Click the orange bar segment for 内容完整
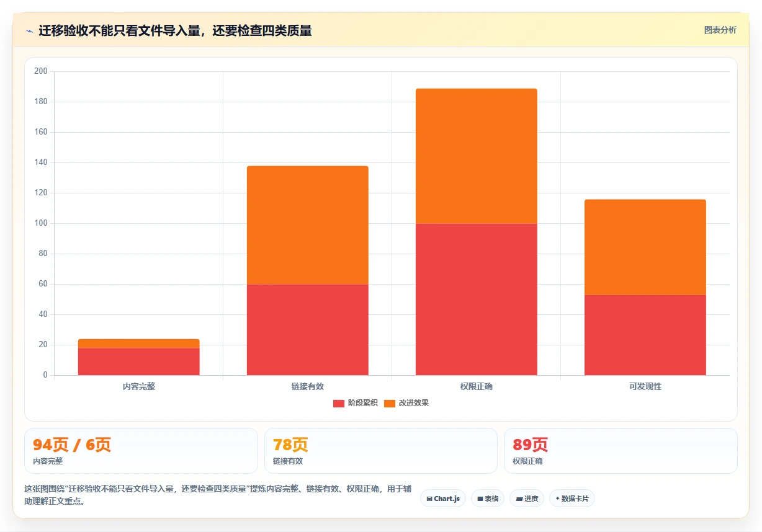 (x=139, y=344)
